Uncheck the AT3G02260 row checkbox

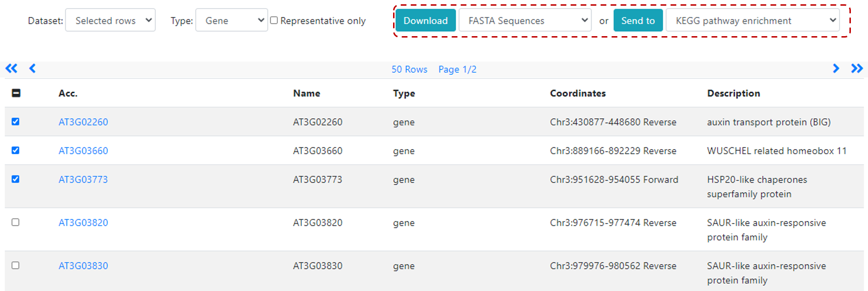(x=16, y=122)
